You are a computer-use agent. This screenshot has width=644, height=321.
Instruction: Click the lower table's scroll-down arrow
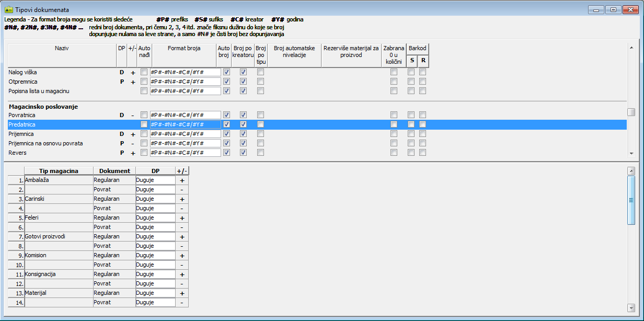631,307
